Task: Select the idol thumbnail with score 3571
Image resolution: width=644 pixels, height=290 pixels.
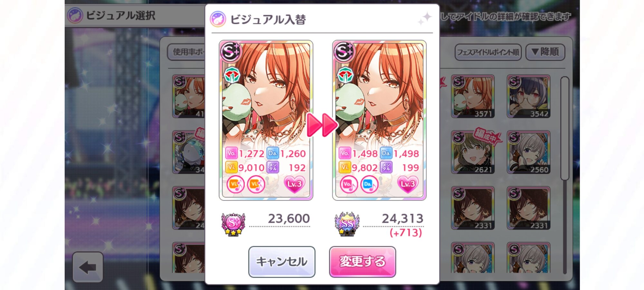Action: (x=473, y=96)
